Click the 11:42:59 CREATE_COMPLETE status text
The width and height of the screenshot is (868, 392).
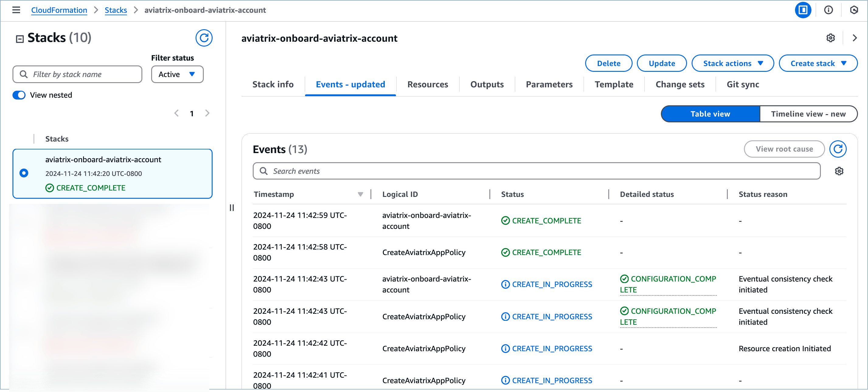pos(547,221)
